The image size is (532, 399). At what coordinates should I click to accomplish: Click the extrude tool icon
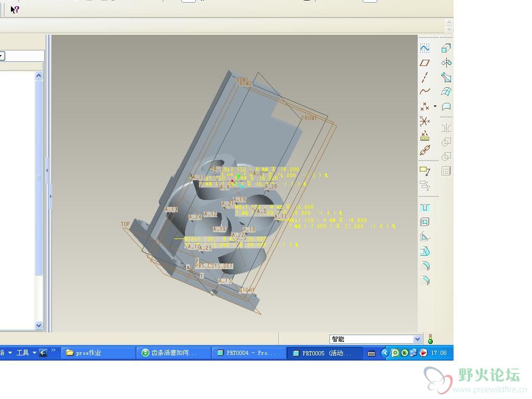[446, 48]
